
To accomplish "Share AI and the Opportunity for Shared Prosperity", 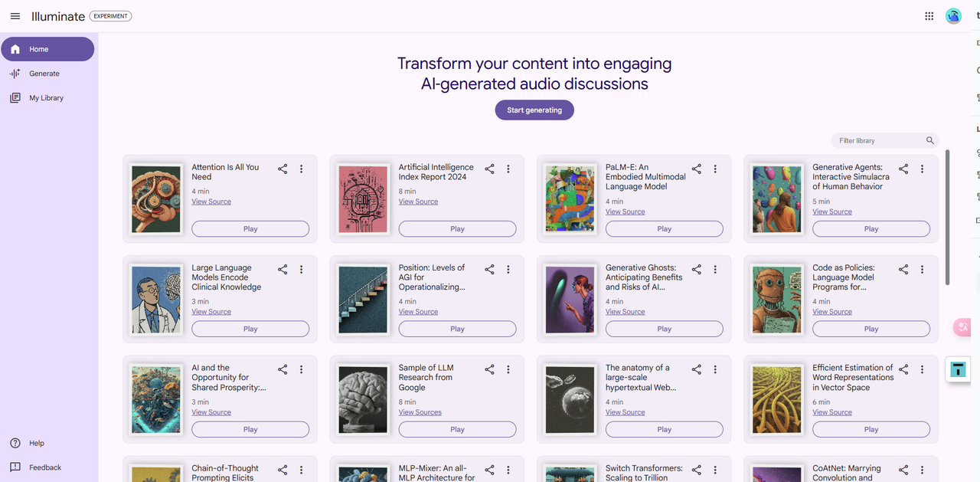I will point(283,369).
